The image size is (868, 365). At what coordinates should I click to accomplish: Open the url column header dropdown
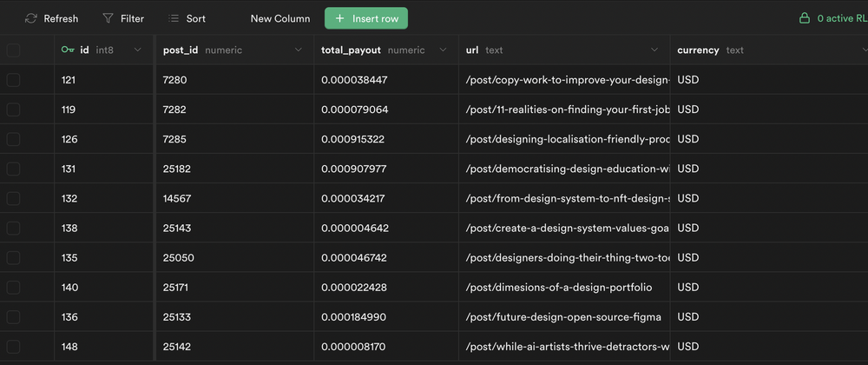click(655, 50)
